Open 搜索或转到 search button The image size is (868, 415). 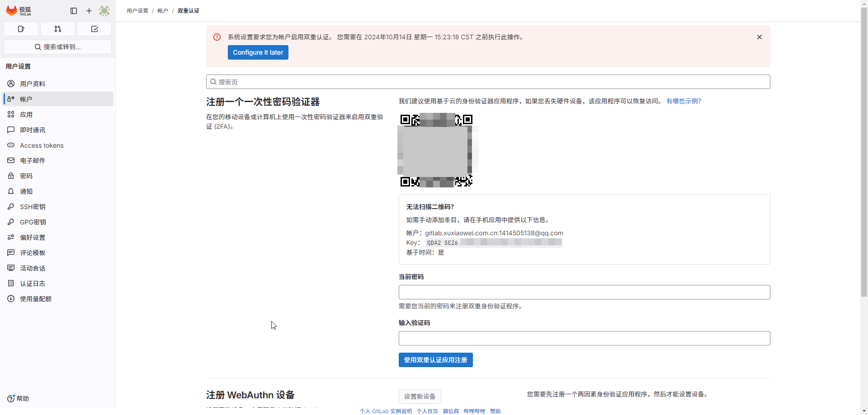tap(57, 47)
